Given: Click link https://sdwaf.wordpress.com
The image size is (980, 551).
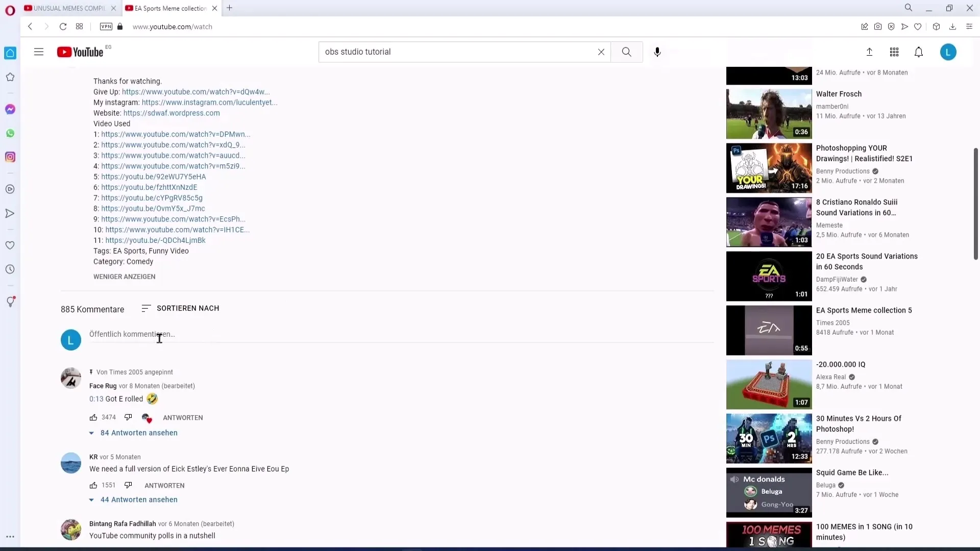Looking at the screenshot, I should point(170,112).
